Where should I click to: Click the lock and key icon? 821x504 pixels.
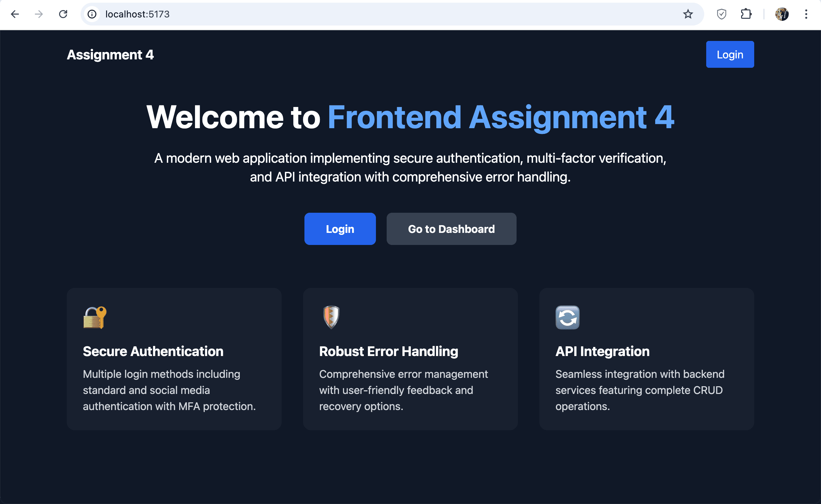click(95, 317)
